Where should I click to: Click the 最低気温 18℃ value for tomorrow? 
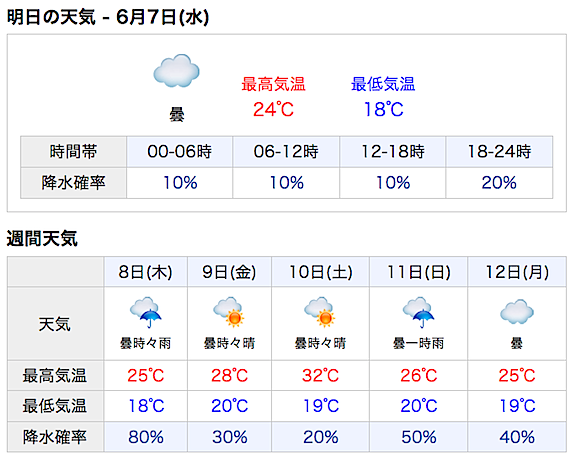tap(384, 109)
